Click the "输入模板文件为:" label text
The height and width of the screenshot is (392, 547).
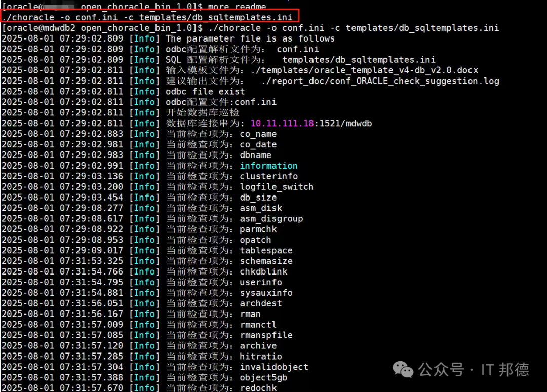click(x=206, y=70)
